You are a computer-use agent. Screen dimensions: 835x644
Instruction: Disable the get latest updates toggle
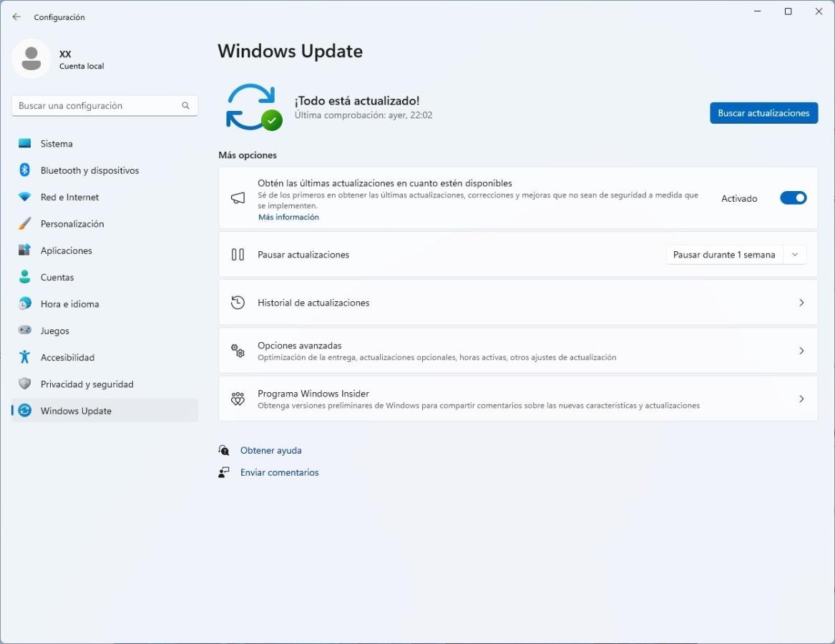(793, 198)
